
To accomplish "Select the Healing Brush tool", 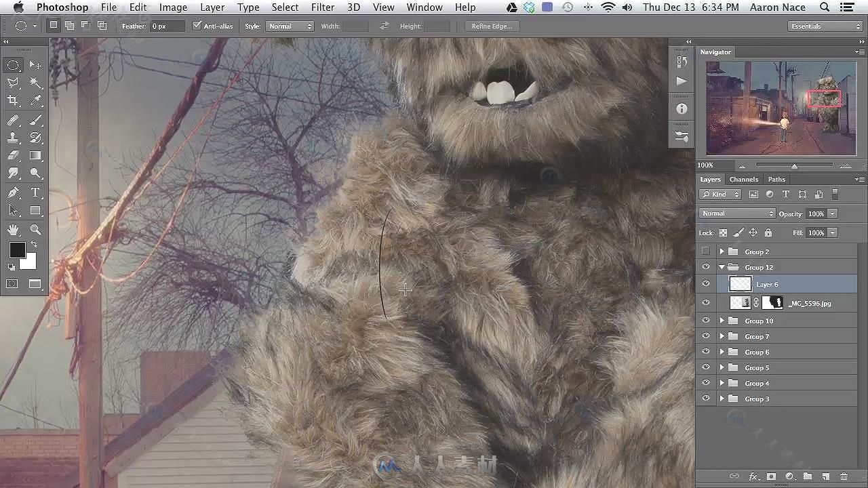I will pos(13,120).
